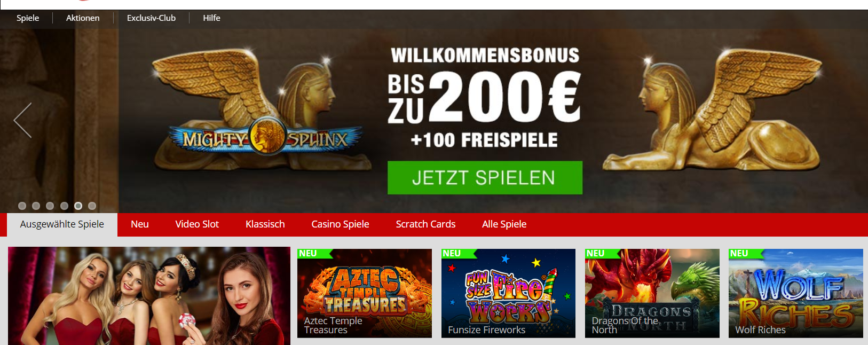Open the Casino Spiele tab
The width and height of the screenshot is (868, 345).
coord(340,224)
